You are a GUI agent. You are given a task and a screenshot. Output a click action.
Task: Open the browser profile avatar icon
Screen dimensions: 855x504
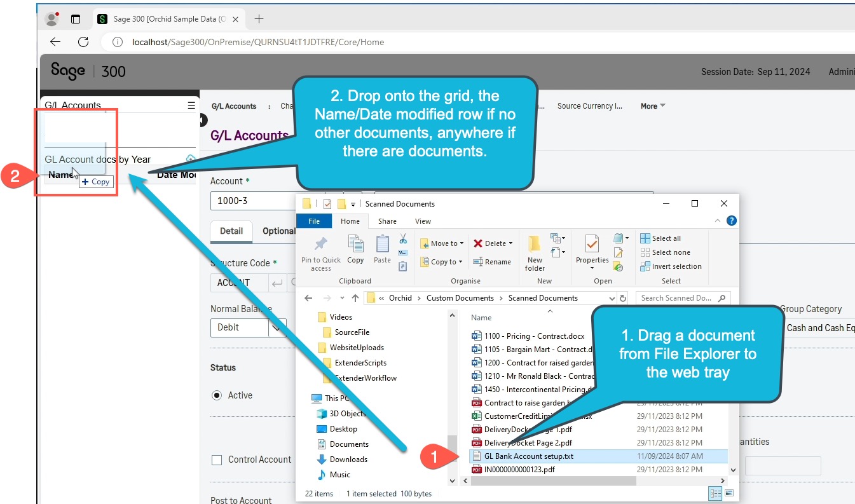pyautogui.click(x=52, y=19)
